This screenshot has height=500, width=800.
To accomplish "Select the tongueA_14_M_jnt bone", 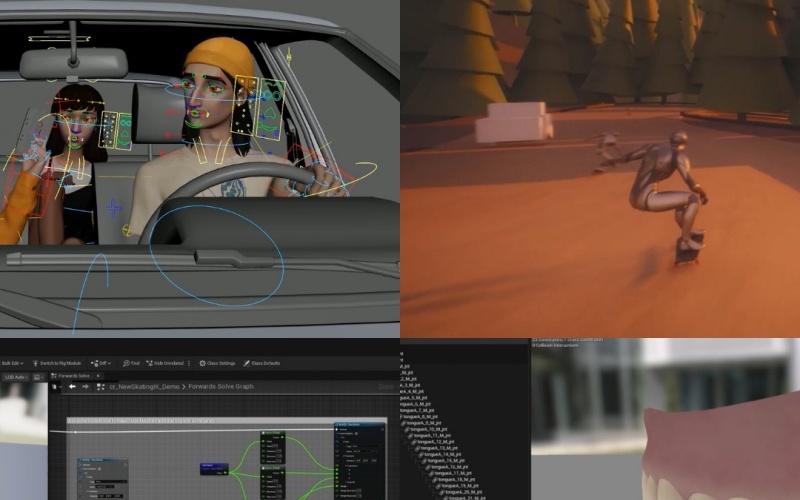I will [x=440, y=454].
